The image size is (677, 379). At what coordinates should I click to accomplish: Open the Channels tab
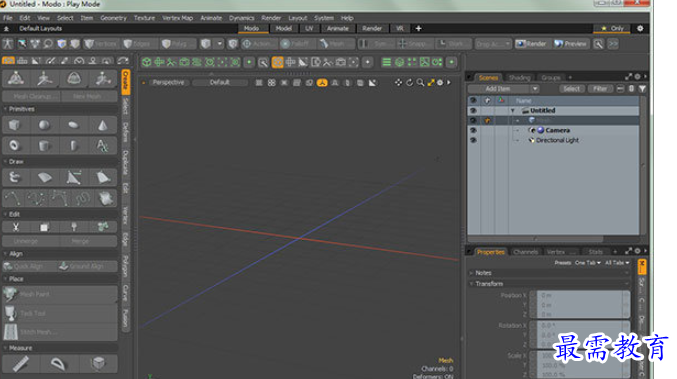(525, 252)
